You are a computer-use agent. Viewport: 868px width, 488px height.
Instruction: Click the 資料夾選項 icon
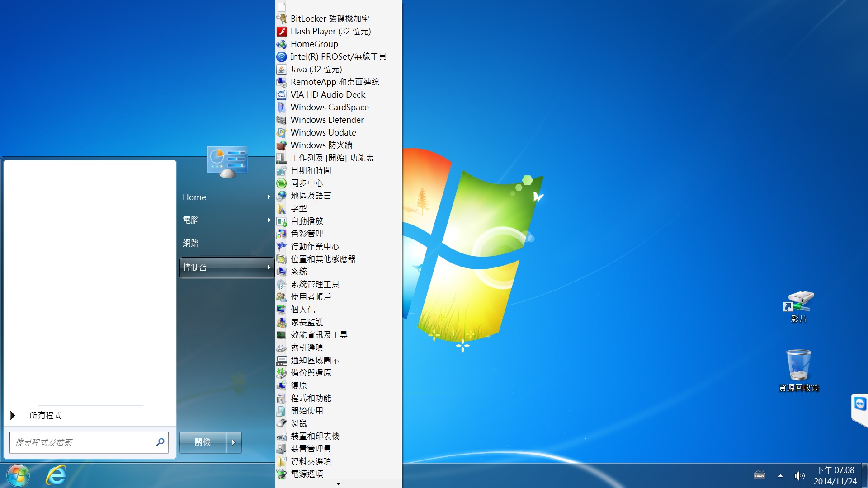pyautogui.click(x=282, y=462)
